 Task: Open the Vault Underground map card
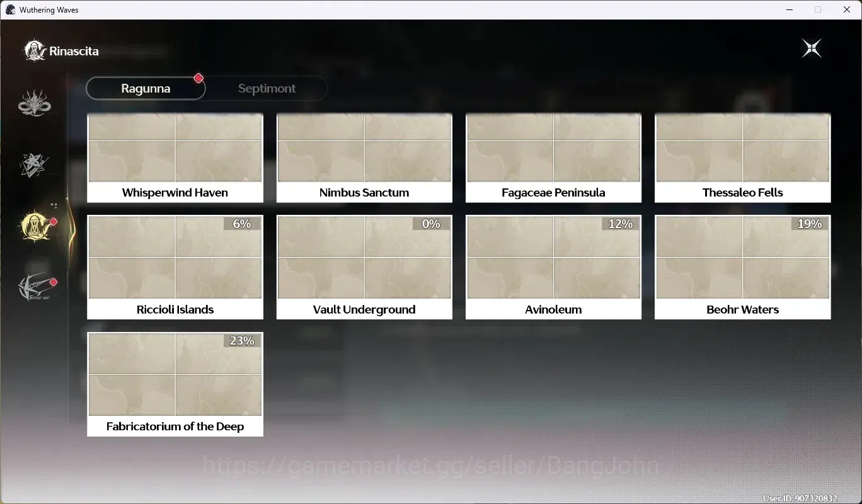point(364,267)
